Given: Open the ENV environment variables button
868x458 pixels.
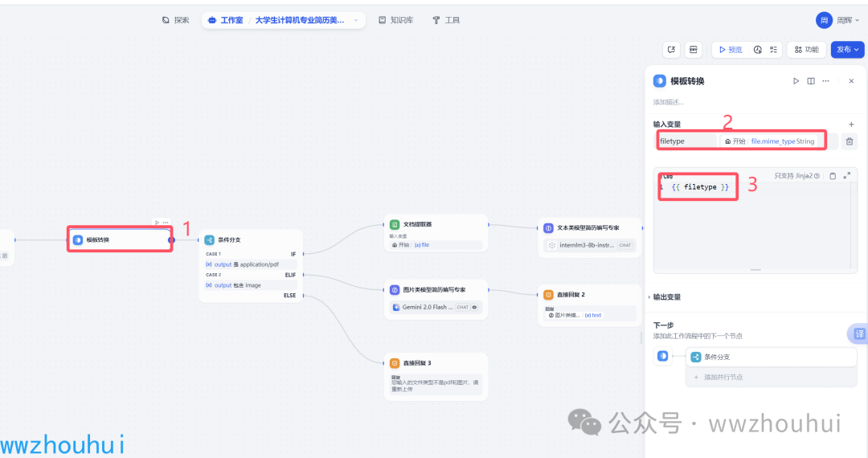Looking at the screenshot, I should [x=693, y=50].
